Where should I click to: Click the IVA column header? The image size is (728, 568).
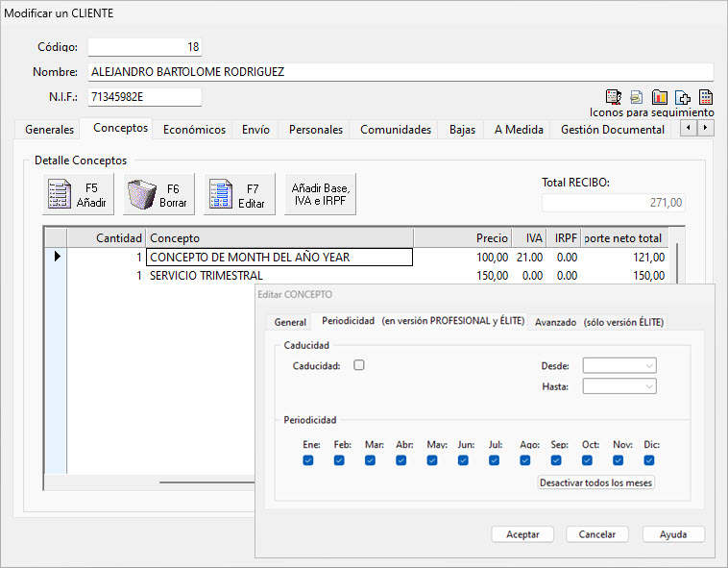529,238
